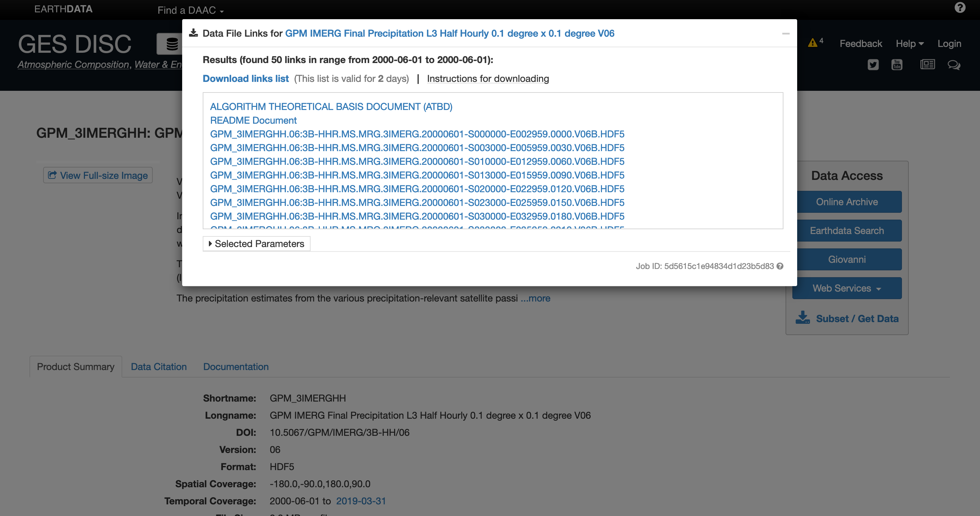
Task: Click the Download links list link
Action: [x=246, y=78]
